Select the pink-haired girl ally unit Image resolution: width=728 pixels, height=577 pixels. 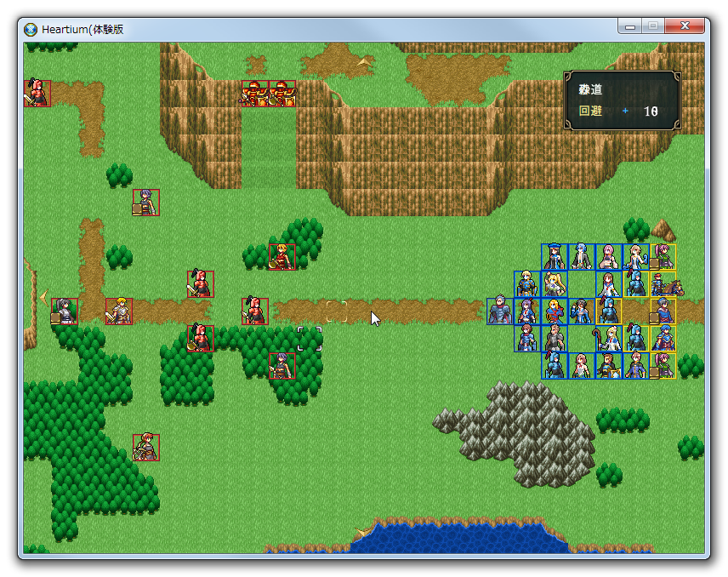click(609, 257)
